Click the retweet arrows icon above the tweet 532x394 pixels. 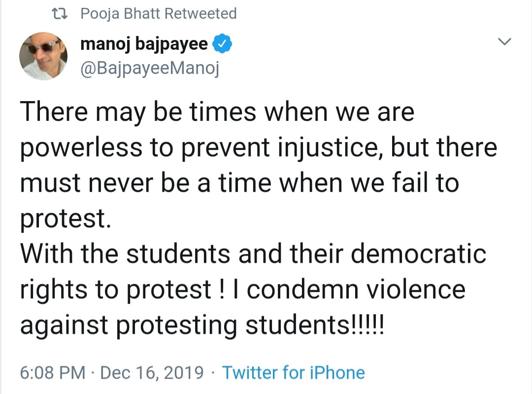coord(59,14)
